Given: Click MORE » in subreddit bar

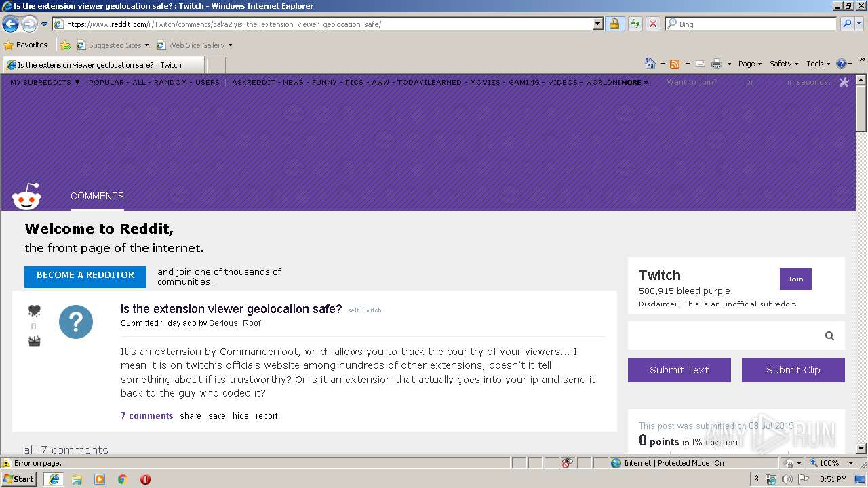Looking at the screenshot, I should click(x=635, y=82).
